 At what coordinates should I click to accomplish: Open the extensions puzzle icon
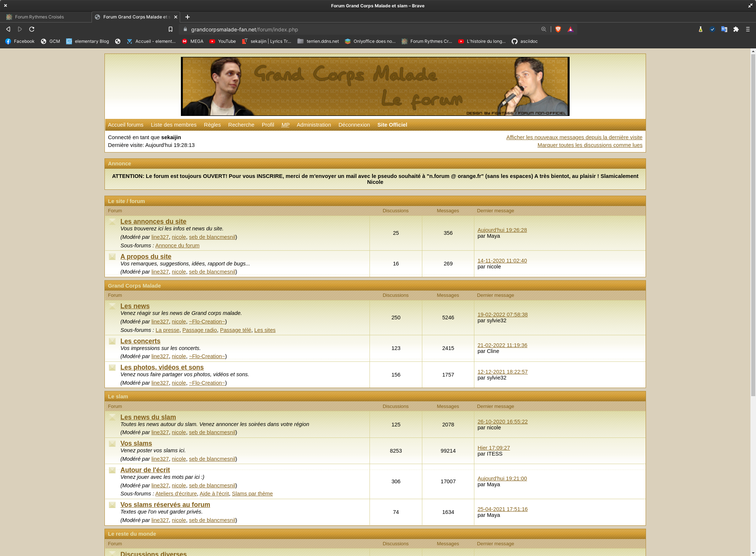[x=736, y=29]
